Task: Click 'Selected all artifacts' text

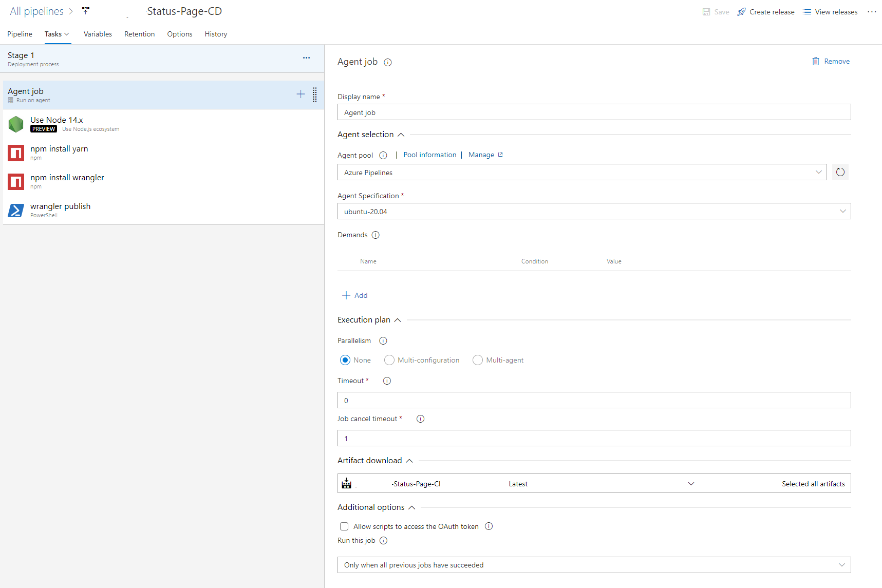Action: coord(813,484)
